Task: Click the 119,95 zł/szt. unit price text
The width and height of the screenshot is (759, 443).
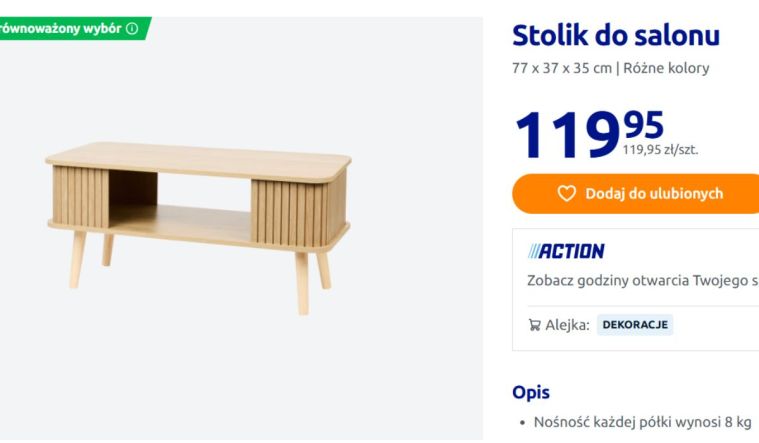Action: tap(660, 151)
